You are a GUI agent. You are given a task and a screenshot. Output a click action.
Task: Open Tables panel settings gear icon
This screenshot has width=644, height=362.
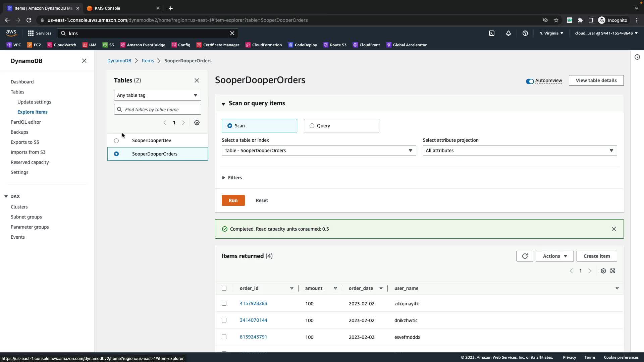[x=197, y=123]
